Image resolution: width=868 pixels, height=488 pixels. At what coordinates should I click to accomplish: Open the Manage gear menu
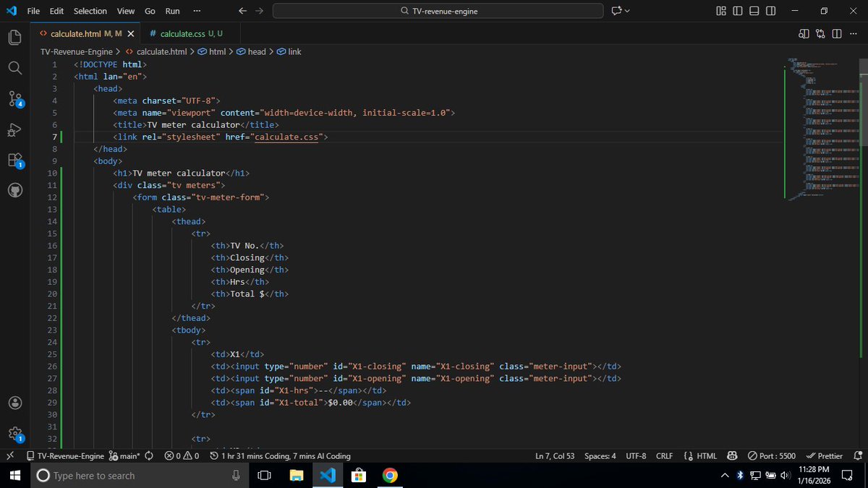(x=15, y=434)
